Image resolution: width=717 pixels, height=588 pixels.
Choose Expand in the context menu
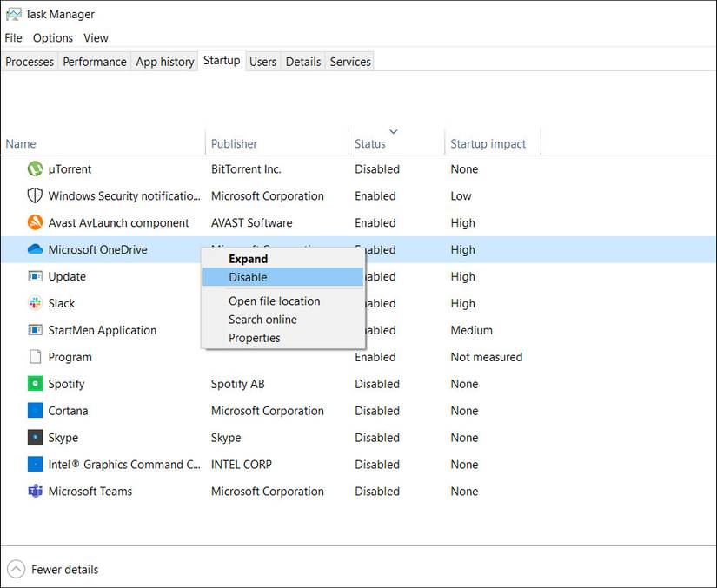point(283,259)
